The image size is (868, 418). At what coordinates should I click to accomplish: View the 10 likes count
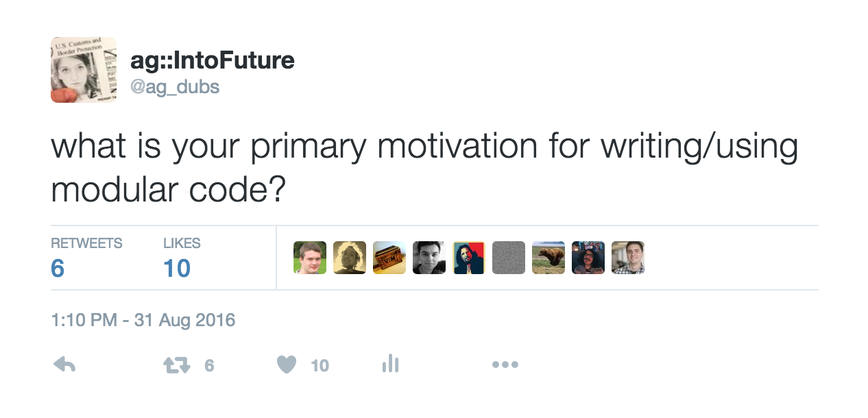[x=177, y=269]
